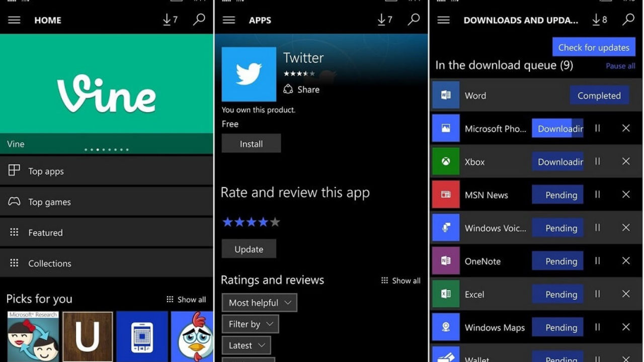
Task: Cancel the Windows Maps download
Action: coord(626,327)
